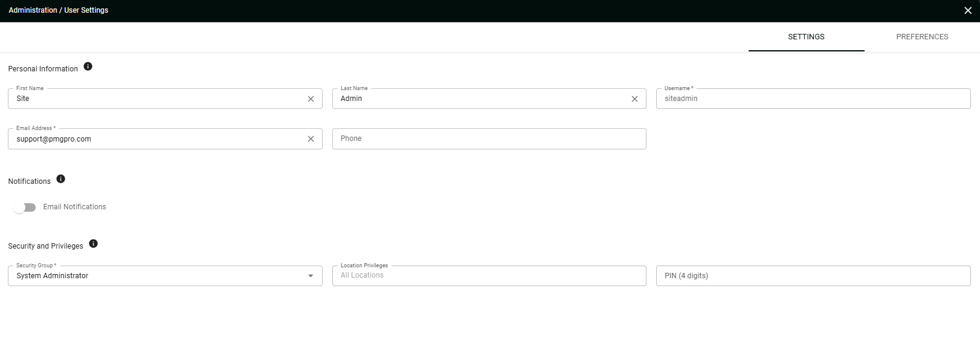Select the Administration / User Settings title
Screen dimensions: 980x349
tap(59, 10)
